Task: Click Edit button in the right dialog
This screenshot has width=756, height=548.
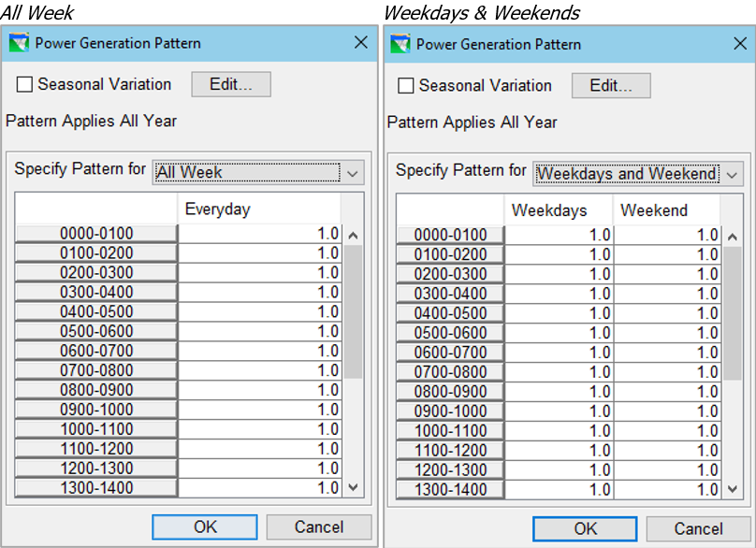Action: (611, 86)
